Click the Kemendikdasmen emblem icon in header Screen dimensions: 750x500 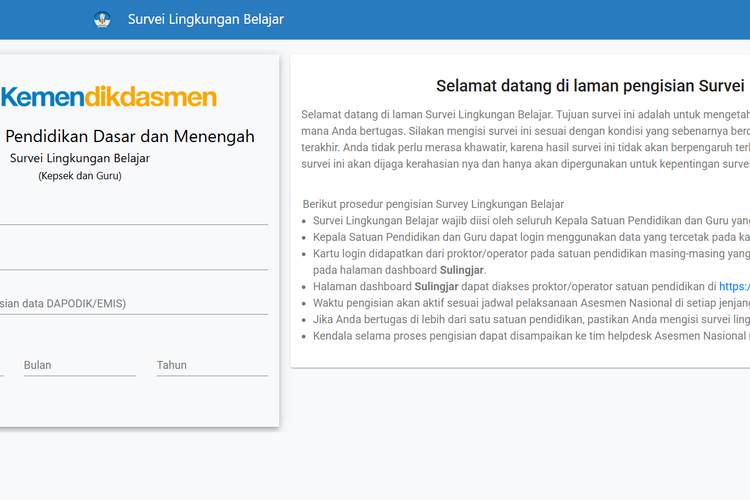click(102, 20)
